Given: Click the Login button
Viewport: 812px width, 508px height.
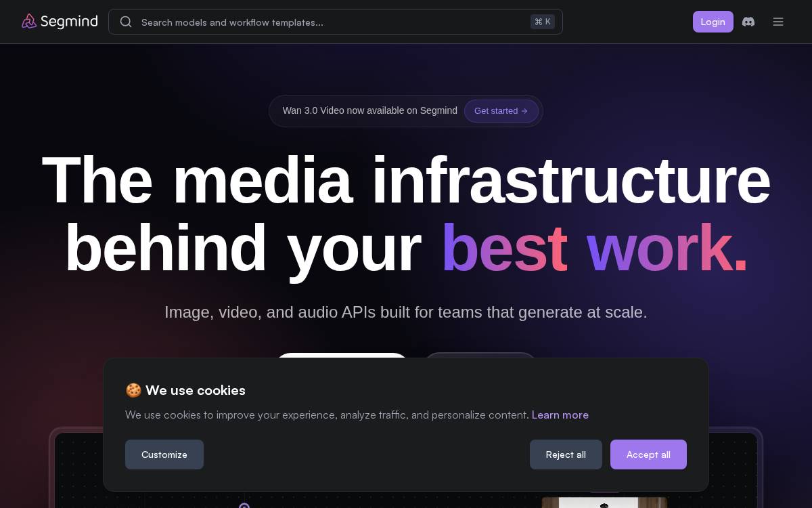Looking at the screenshot, I should tap(713, 22).
